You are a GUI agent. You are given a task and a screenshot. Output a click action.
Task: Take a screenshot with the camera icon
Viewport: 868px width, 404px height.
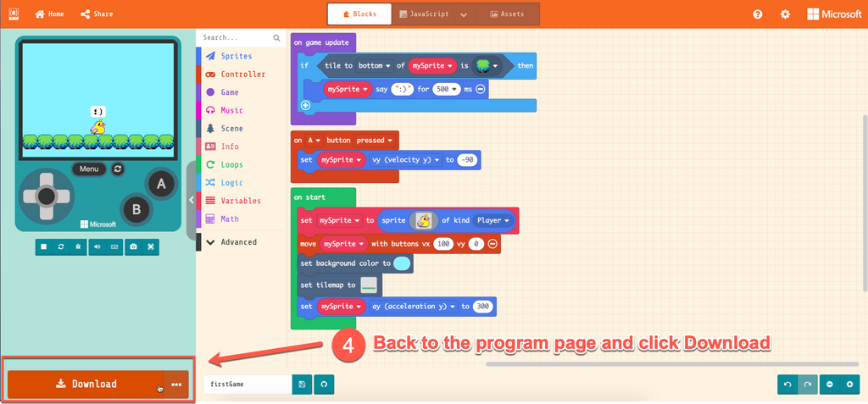pos(132,246)
